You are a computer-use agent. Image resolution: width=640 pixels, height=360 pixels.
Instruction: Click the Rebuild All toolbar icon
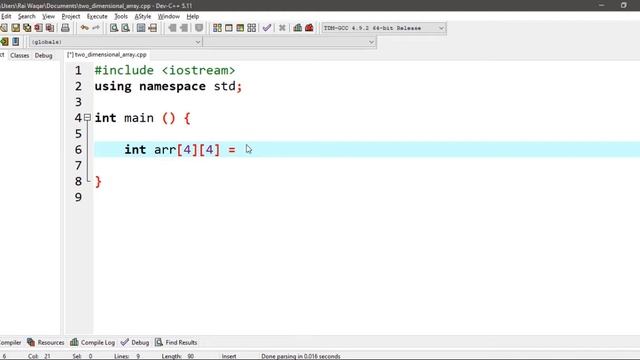point(251,28)
